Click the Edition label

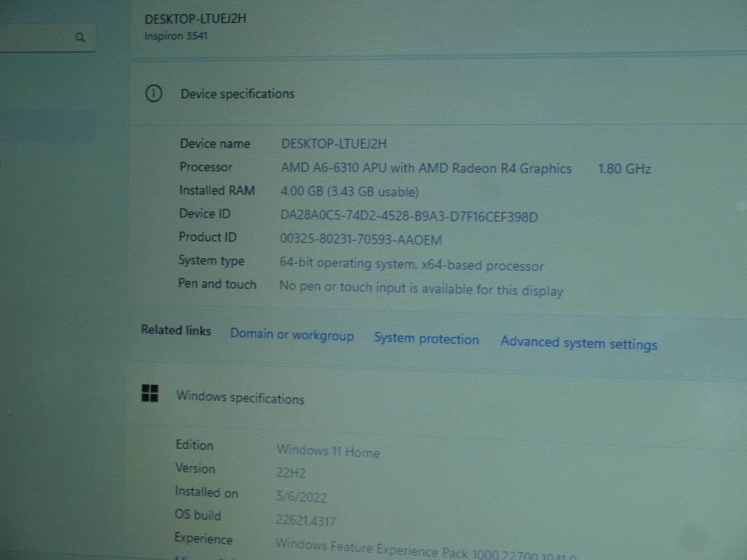pyautogui.click(x=194, y=445)
